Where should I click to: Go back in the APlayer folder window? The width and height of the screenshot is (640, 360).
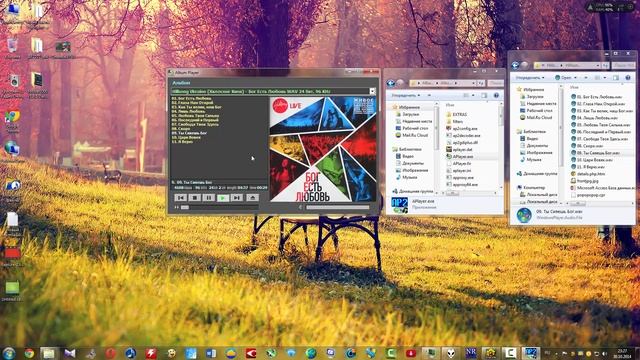tap(391, 83)
